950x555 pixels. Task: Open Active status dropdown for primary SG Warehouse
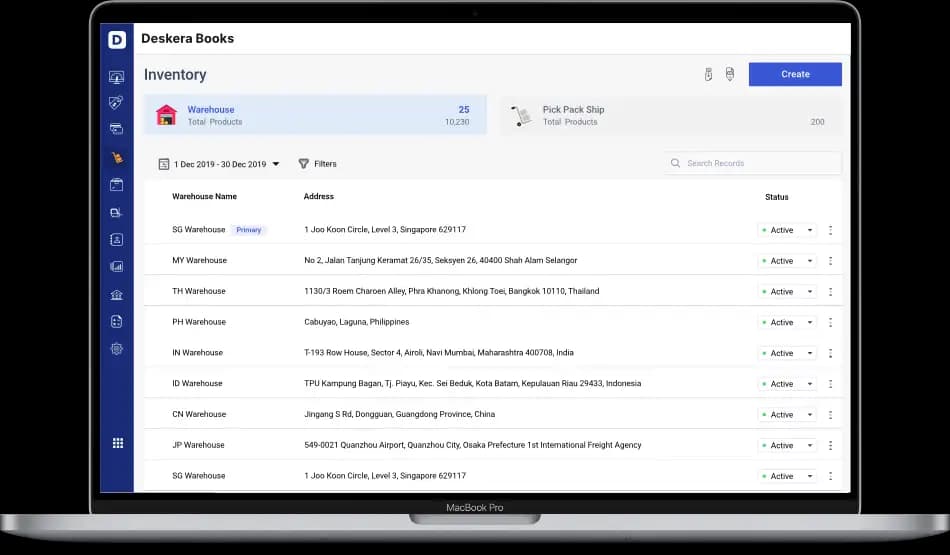[x=787, y=230]
